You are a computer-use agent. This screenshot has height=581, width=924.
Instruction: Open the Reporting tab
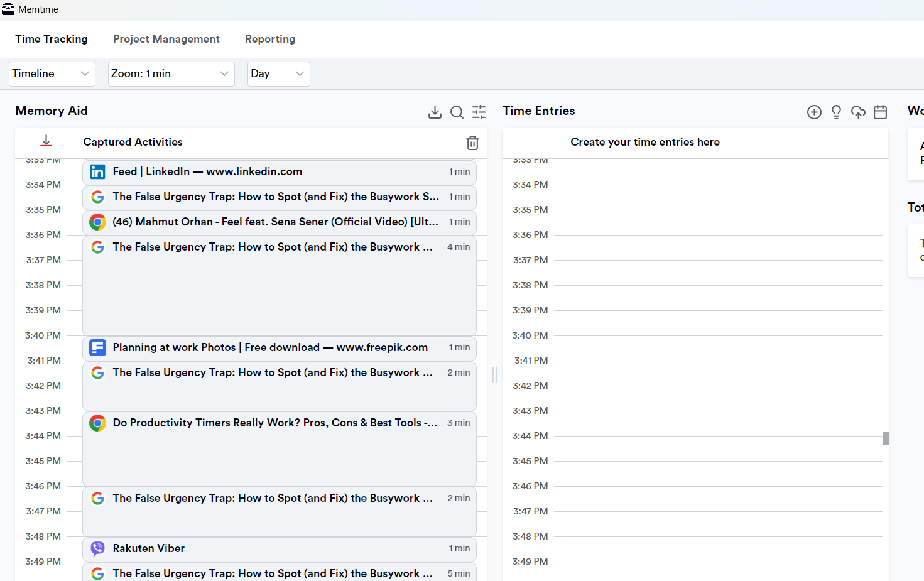pyautogui.click(x=270, y=39)
